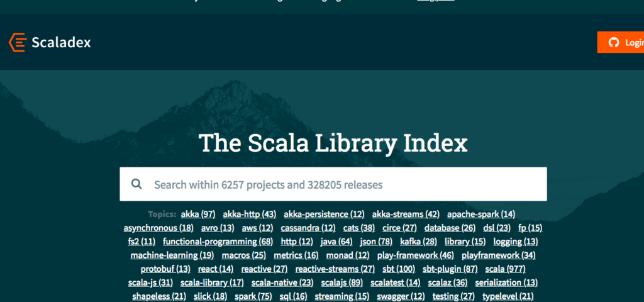Filter by scala-native (23) topic
This screenshot has height=302, width=644.
pyautogui.click(x=282, y=282)
